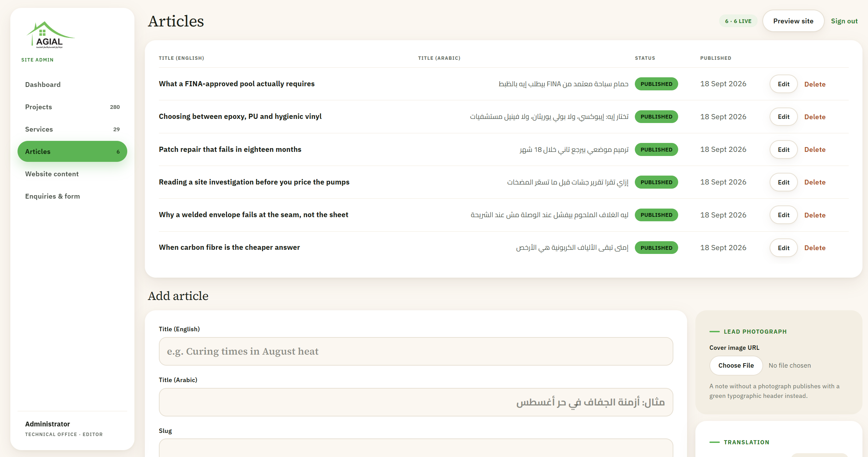Image resolution: width=868 pixels, height=457 pixels.
Task: Click the TITLE (ENGLISH) column header
Action: pos(181,58)
